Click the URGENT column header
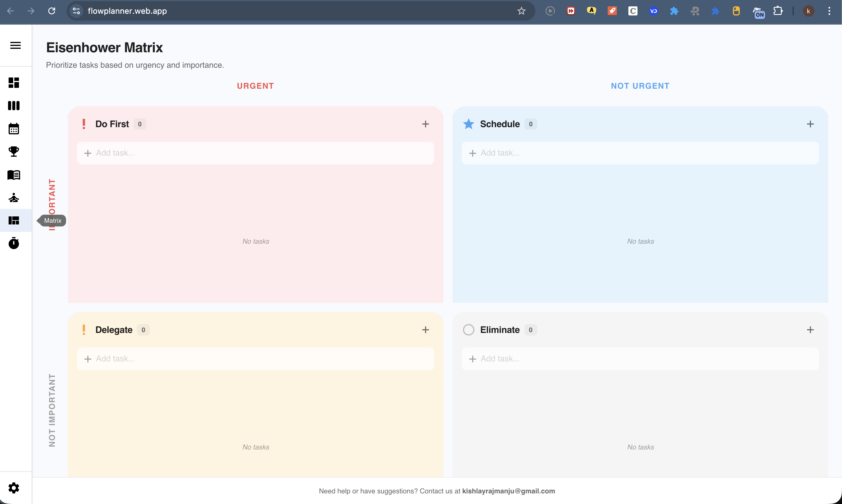Screen dimensions: 842x504 (255, 86)
